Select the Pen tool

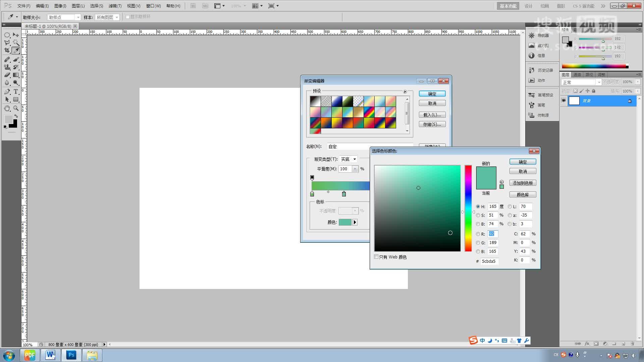7,92
